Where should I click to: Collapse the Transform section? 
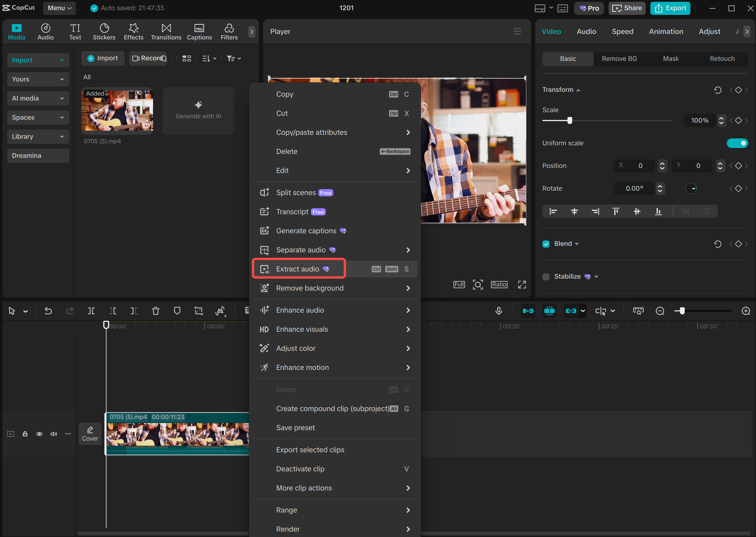578,89
